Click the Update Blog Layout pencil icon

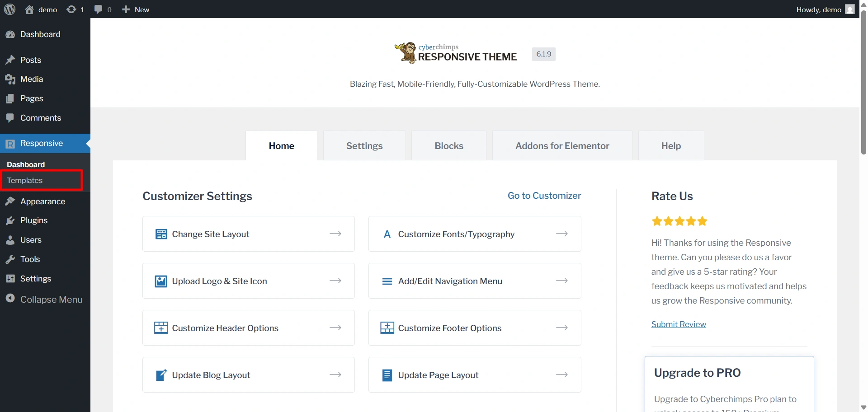161,375
